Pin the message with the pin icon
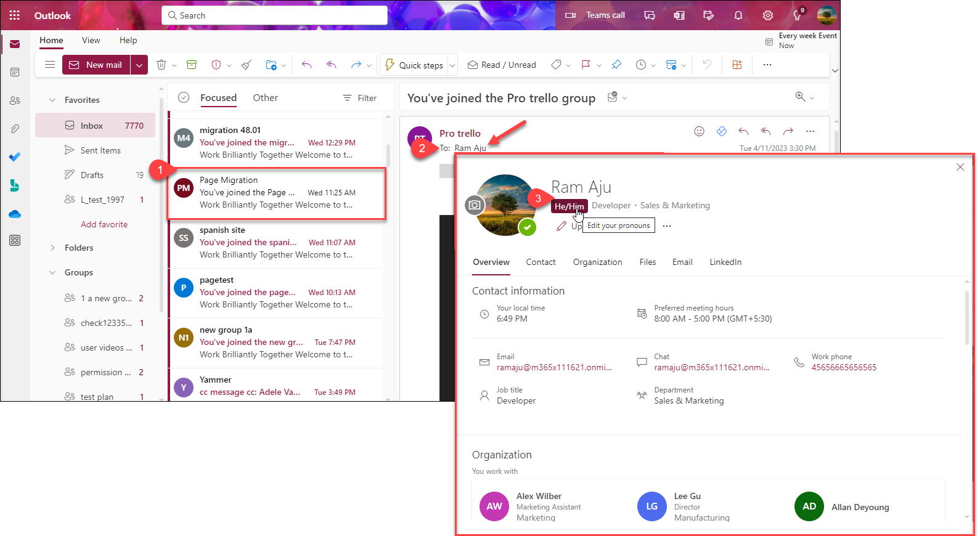This screenshot has height=536, width=980. pos(616,65)
